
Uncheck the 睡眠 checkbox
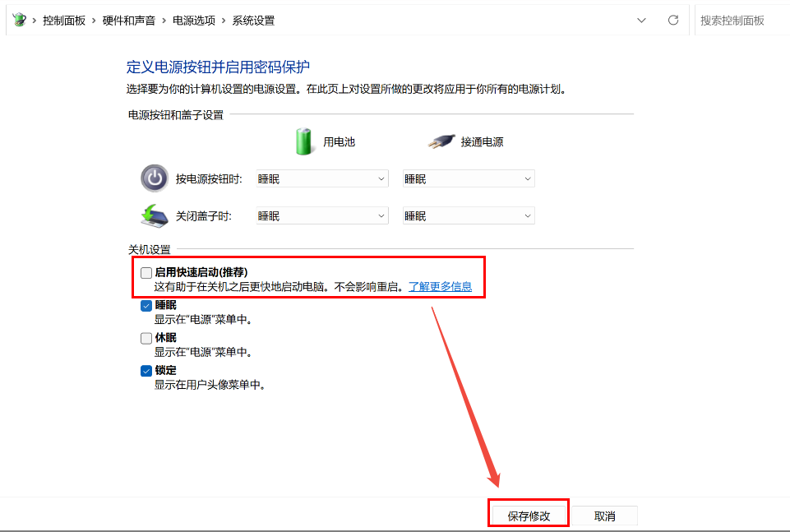(146, 305)
